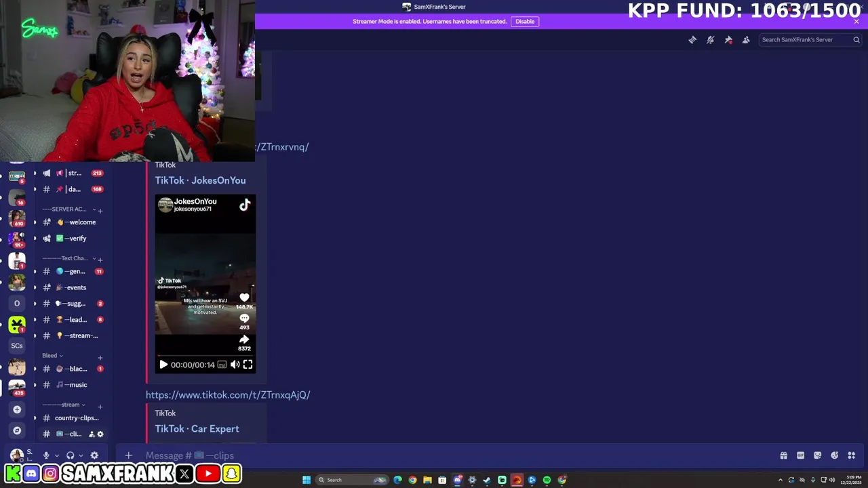The width and height of the screenshot is (868, 488).
Task: Open the blac... channel
Action: (72, 369)
